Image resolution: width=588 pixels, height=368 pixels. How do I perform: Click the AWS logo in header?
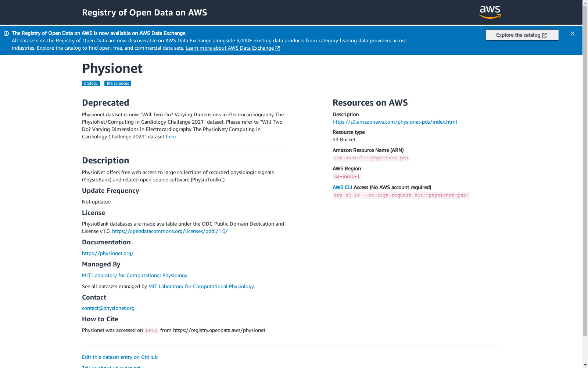(x=490, y=12)
